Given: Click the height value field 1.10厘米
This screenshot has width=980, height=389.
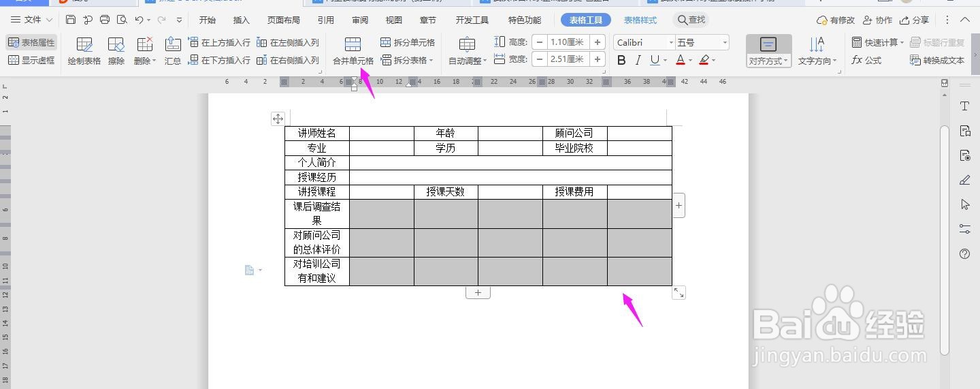Looking at the screenshot, I should tap(568, 42).
